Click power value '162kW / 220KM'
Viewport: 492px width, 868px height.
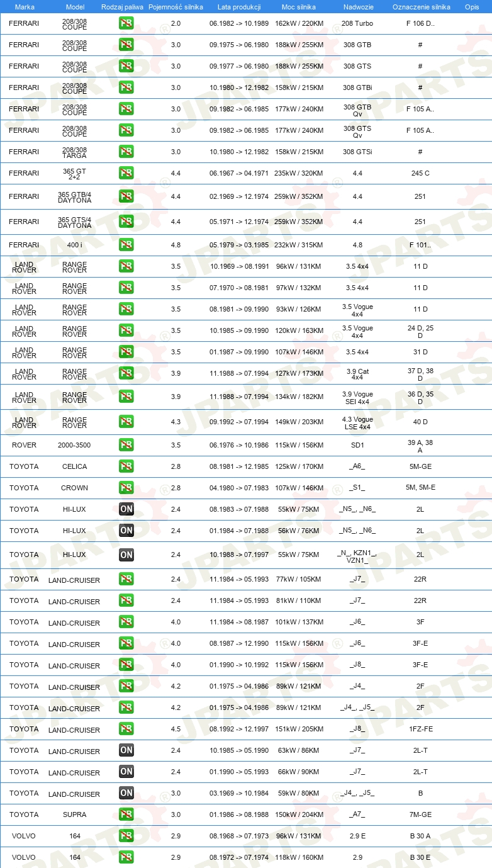pyautogui.click(x=299, y=23)
